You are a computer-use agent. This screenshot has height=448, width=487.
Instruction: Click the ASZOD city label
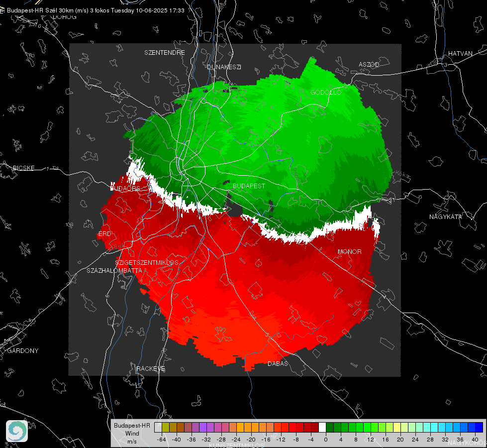(369, 64)
